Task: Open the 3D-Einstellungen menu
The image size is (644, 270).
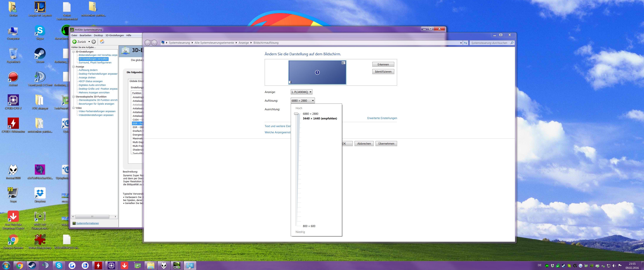Action: [x=115, y=35]
